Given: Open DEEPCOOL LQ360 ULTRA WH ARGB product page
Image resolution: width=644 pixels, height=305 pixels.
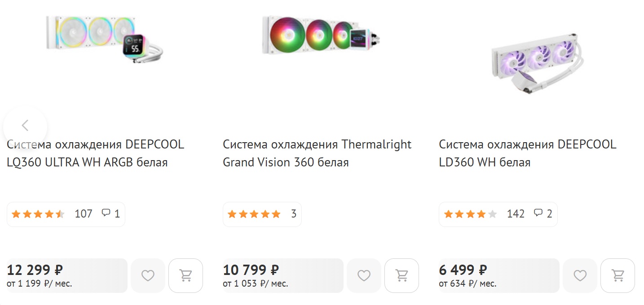Looking at the screenshot, I should click(x=96, y=153).
